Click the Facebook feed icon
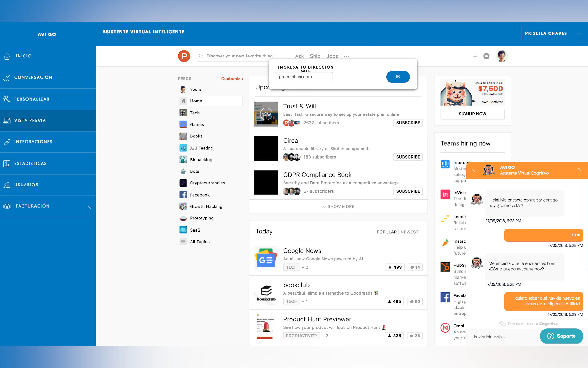Image resolution: width=588 pixels, height=368 pixels. point(183,195)
